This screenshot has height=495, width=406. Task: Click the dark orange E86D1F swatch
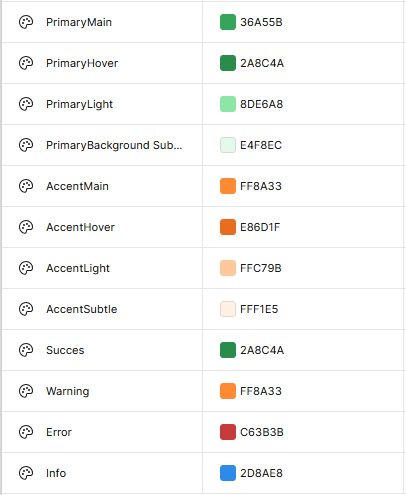pyautogui.click(x=228, y=227)
